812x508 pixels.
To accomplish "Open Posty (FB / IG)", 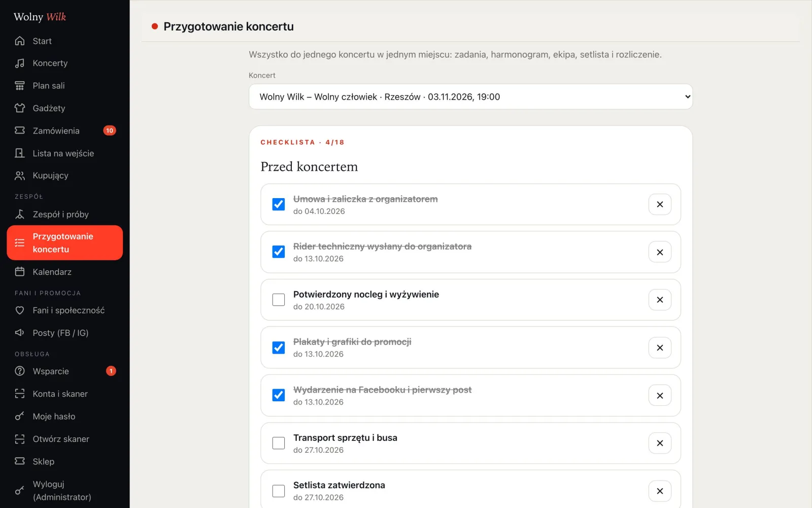I will point(64,332).
